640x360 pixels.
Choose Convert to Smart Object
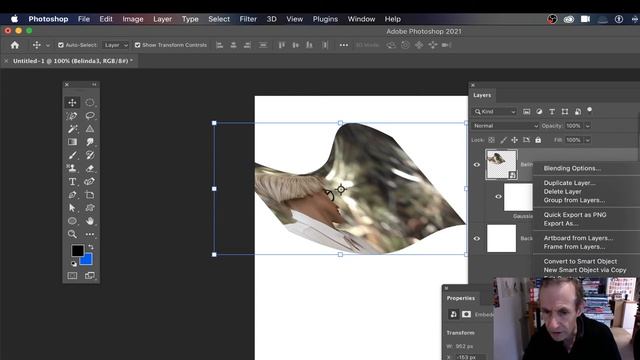tap(580, 261)
